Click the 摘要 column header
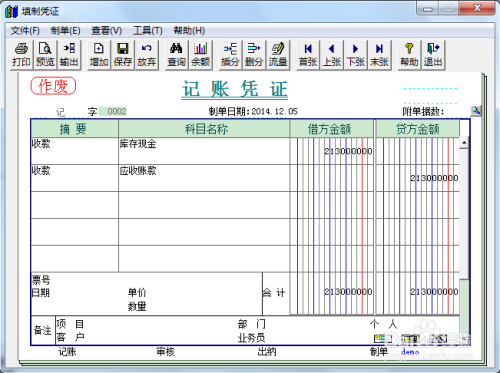This screenshot has height=373, width=500. 74,129
